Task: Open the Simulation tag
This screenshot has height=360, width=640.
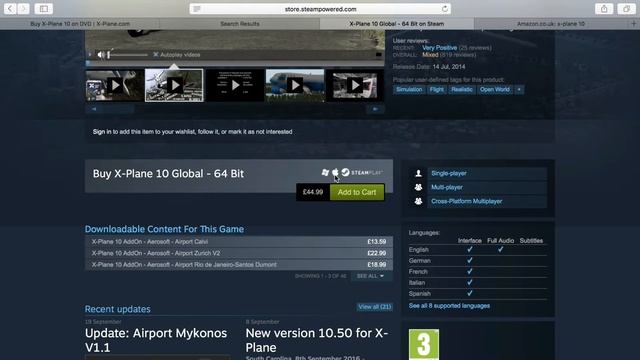Action: click(x=409, y=89)
